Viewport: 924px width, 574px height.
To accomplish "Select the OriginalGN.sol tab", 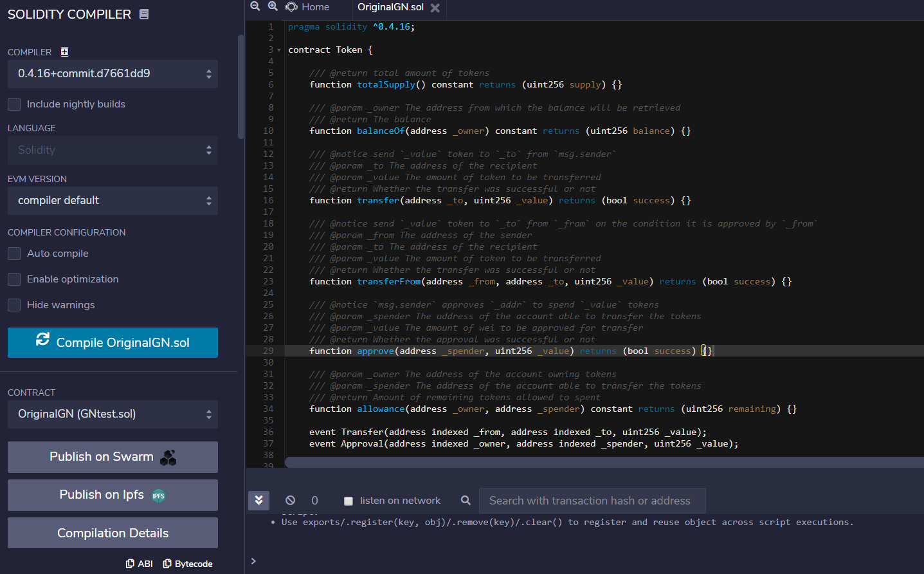I will (x=390, y=7).
